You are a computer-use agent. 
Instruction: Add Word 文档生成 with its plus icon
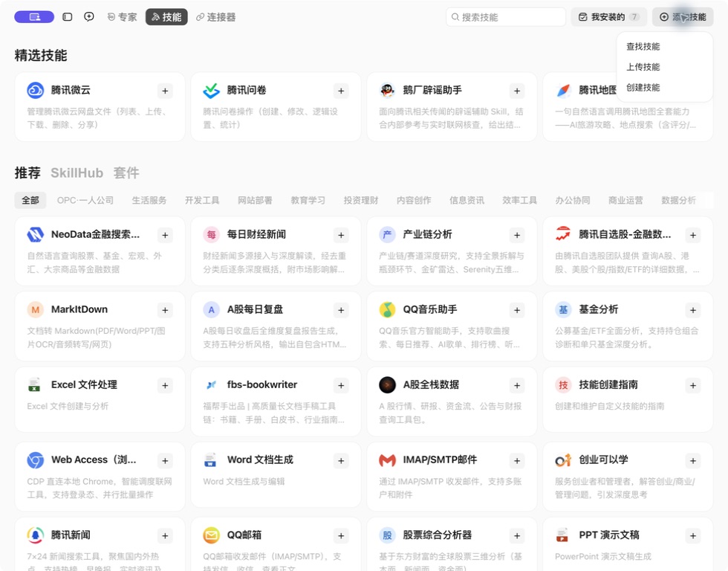click(x=341, y=460)
